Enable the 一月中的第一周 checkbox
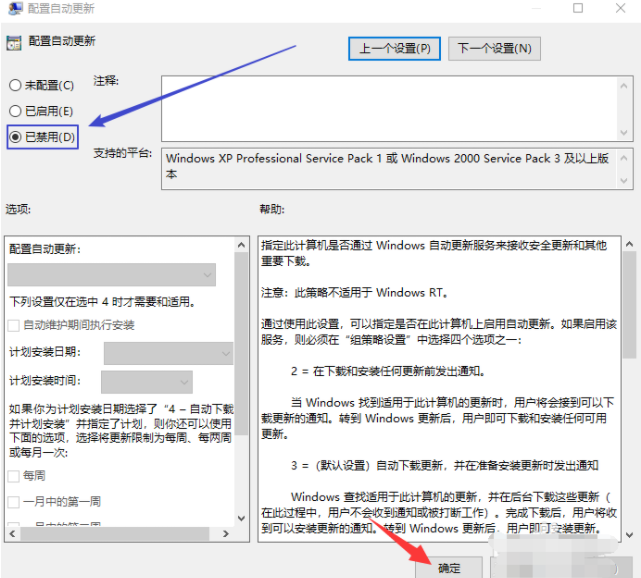 click(14, 501)
